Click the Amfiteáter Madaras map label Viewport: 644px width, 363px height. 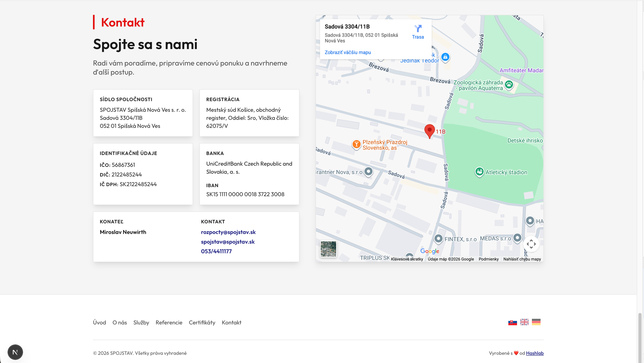[521, 70]
